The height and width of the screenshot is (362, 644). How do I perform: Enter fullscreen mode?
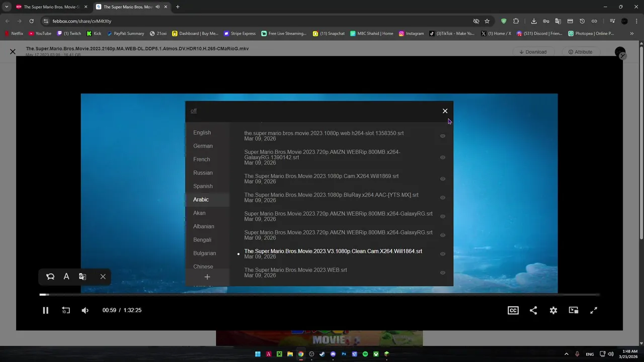pyautogui.click(x=594, y=310)
